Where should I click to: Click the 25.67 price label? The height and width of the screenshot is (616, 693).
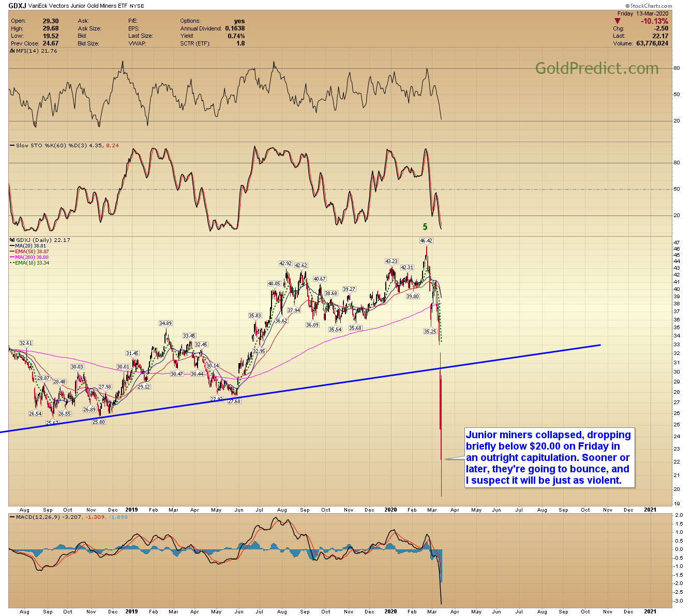[53, 423]
